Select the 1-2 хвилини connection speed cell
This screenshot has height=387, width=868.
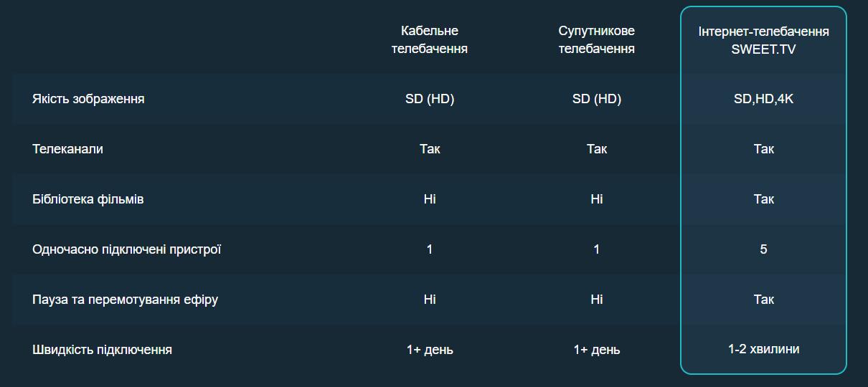[x=763, y=349]
